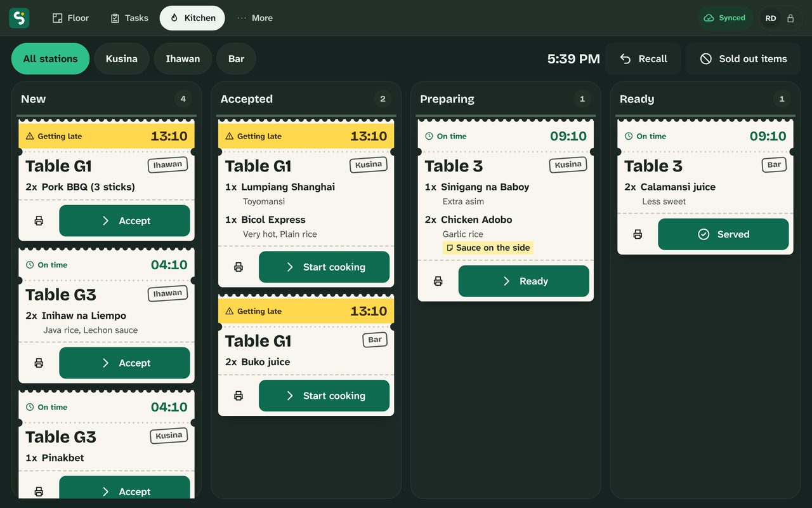
Task: Print the Calamansi juice ticket
Action: (638, 234)
